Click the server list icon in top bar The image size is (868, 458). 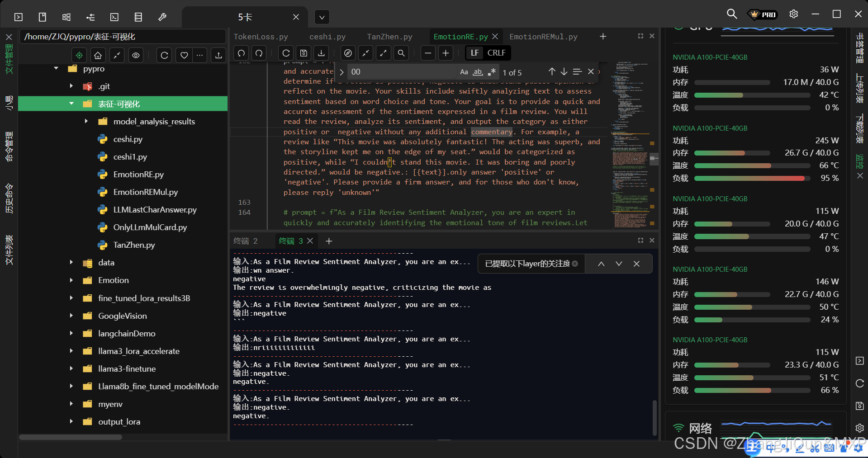coord(138,17)
